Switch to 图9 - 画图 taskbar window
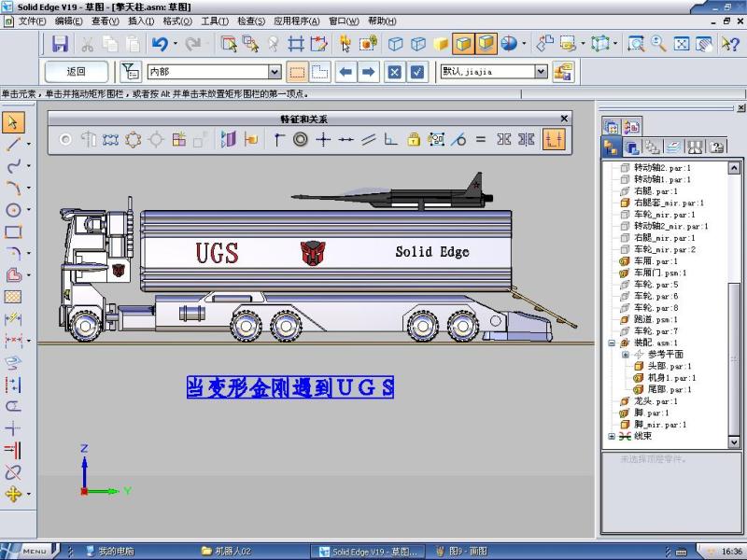This screenshot has width=747, height=560. click(461, 552)
